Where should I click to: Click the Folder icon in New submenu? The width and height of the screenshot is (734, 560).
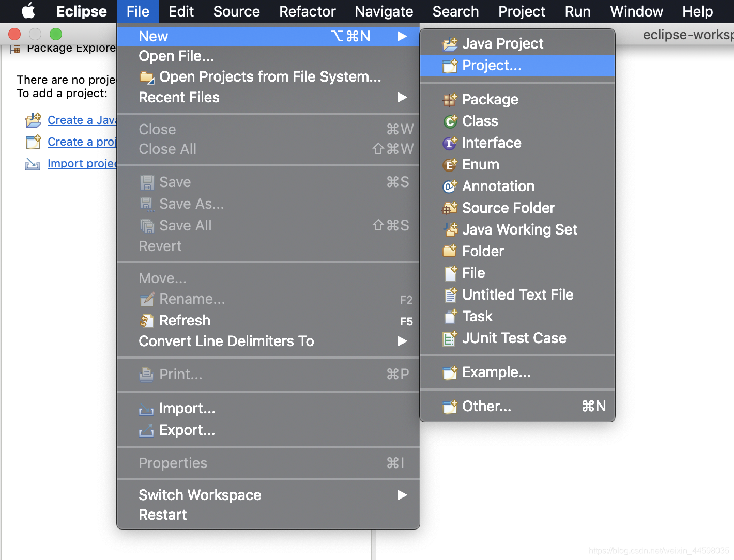(450, 251)
